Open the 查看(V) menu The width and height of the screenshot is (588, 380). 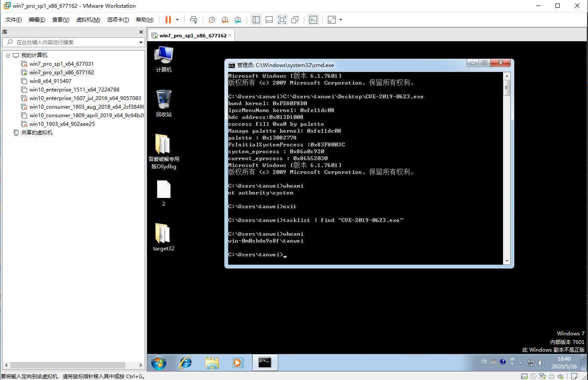61,20
